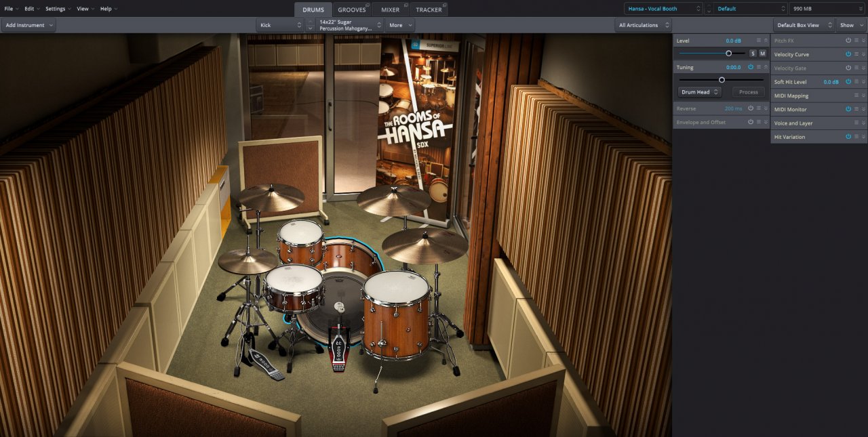Enable the Envelope and Offset power button
This screenshot has width=868, height=437.
[x=751, y=122]
